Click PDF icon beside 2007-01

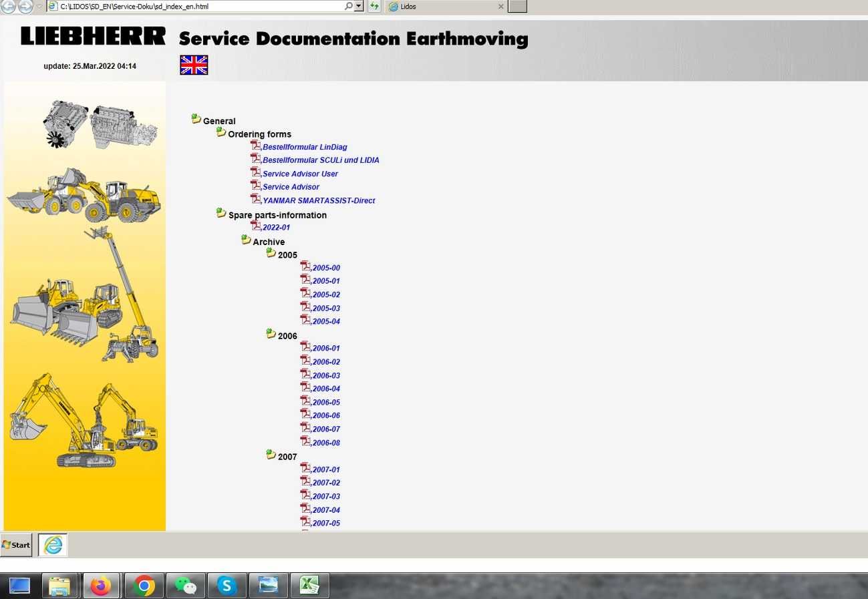point(306,468)
